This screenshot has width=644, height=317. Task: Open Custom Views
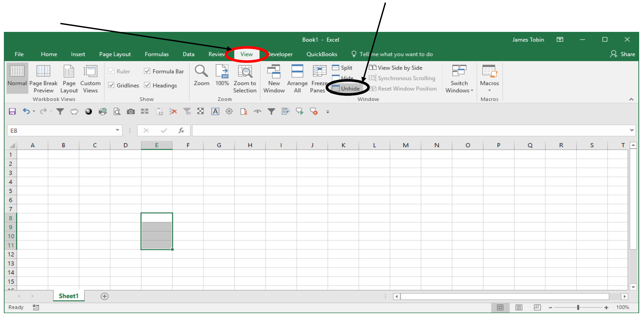(90, 79)
